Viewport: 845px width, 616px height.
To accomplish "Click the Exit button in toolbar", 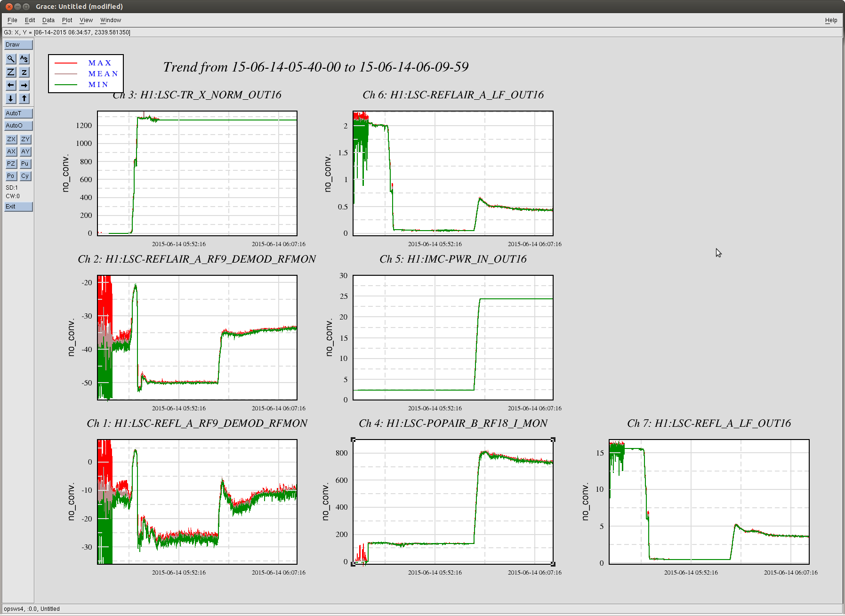I will pyautogui.click(x=18, y=207).
